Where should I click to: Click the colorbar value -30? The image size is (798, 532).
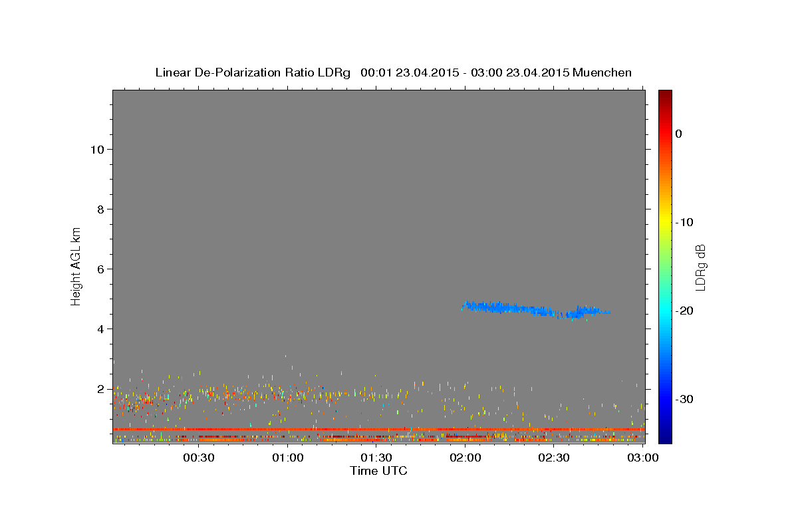pyautogui.click(x=685, y=399)
